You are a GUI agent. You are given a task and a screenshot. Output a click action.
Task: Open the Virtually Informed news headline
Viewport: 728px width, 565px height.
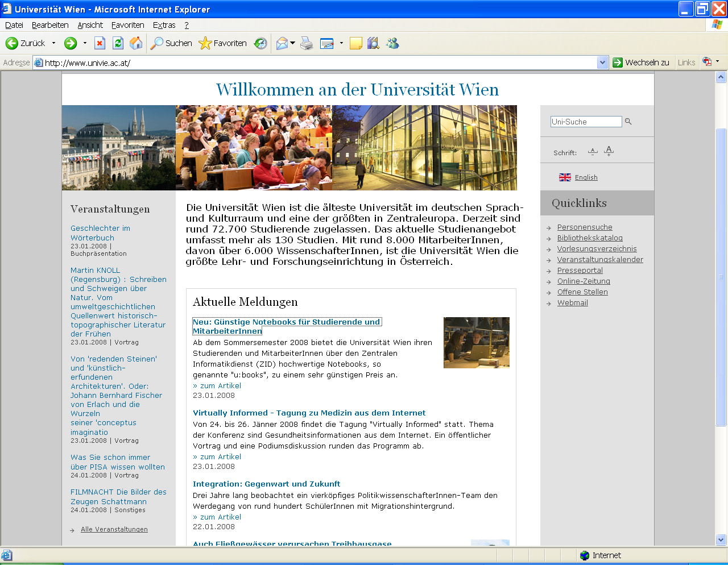(309, 413)
